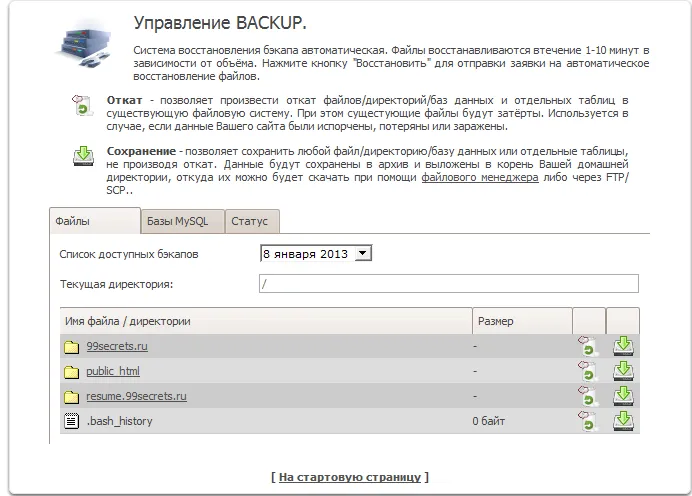The width and height of the screenshot is (692, 496).
Task: Click the 0 байт size value
Action: pos(489,421)
